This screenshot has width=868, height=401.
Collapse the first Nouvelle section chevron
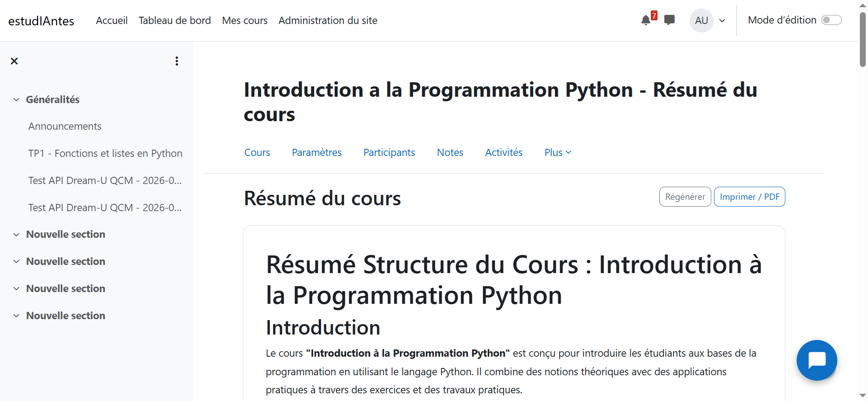(16, 235)
